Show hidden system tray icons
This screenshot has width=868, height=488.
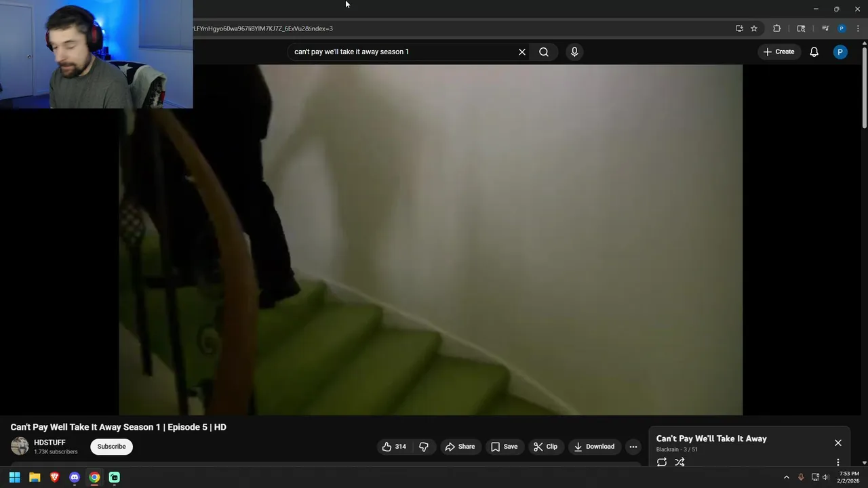[787, 477]
